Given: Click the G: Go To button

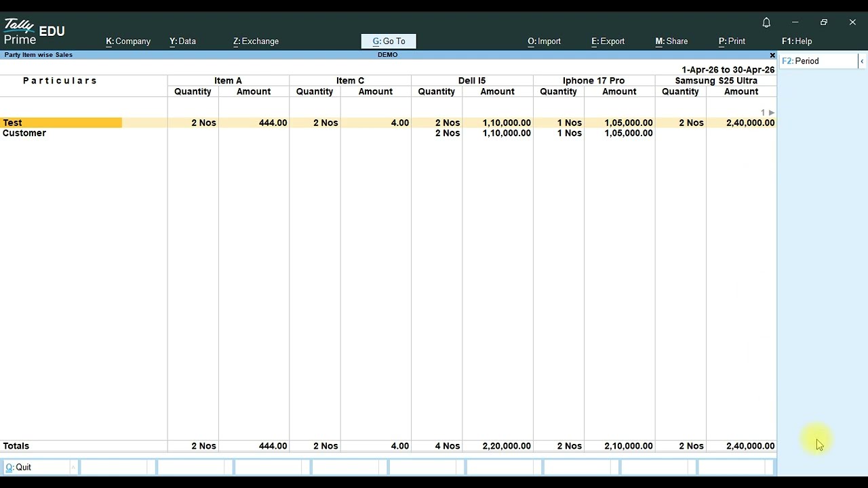Looking at the screenshot, I should (x=389, y=41).
